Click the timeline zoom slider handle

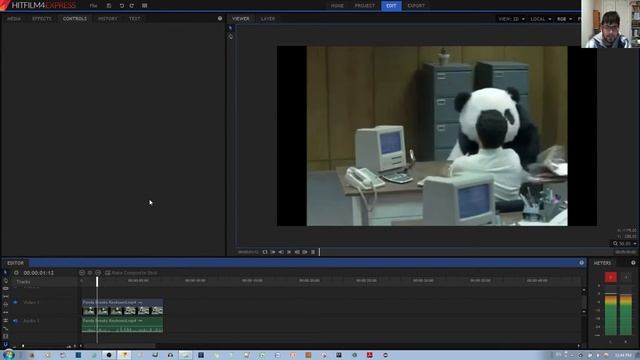[x=23, y=346]
